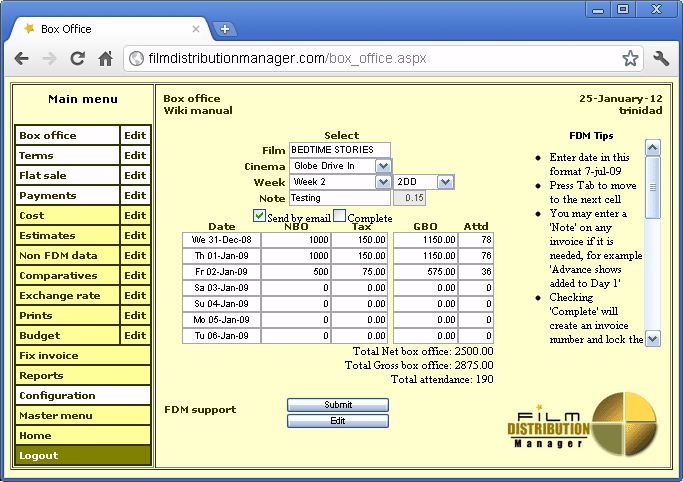The height and width of the screenshot is (482, 683).
Task: Uncheck the Send by email checkbox
Action: [x=260, y=216]
